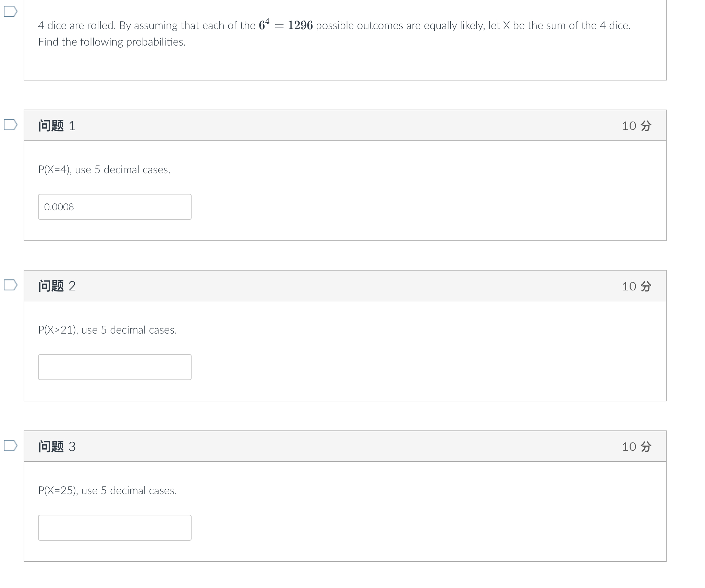Viewport: 705px width, 588px height.
Task: Click the 问题 3 header title
Action: [x=57, y=447]
